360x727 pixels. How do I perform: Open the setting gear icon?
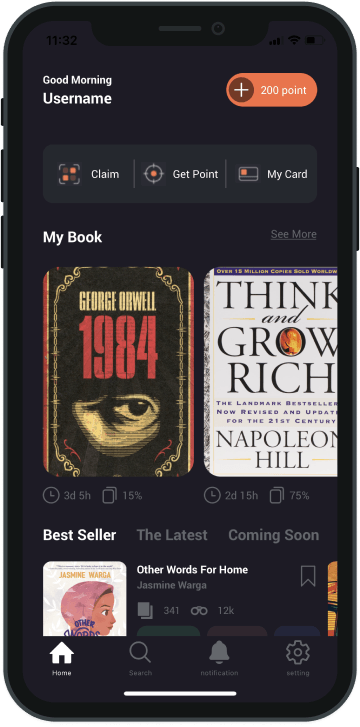[x=298, y=653]
